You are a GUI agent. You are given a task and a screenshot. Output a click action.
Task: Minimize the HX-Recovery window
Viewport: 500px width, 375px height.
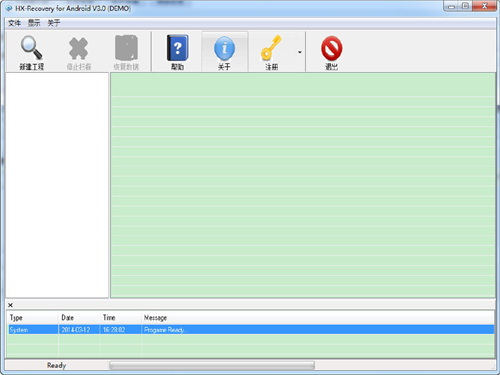click(451, 6)
